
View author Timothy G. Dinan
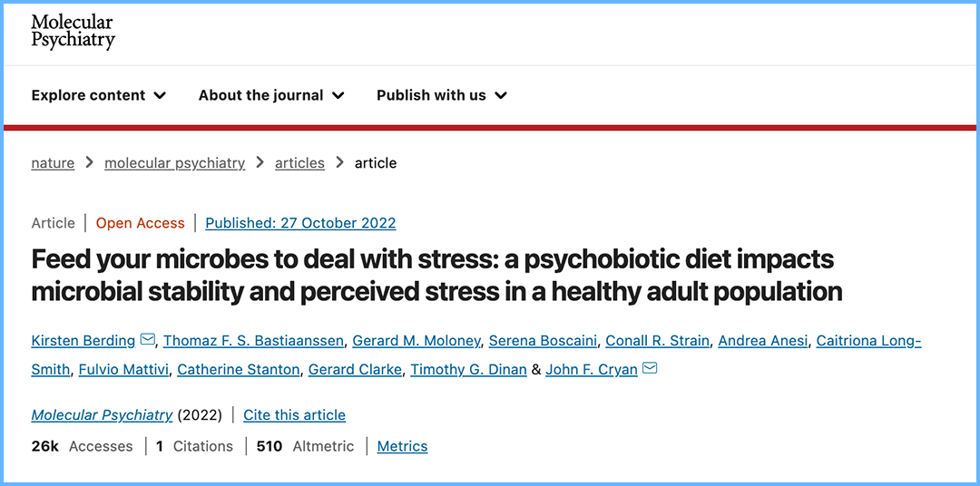468,369
